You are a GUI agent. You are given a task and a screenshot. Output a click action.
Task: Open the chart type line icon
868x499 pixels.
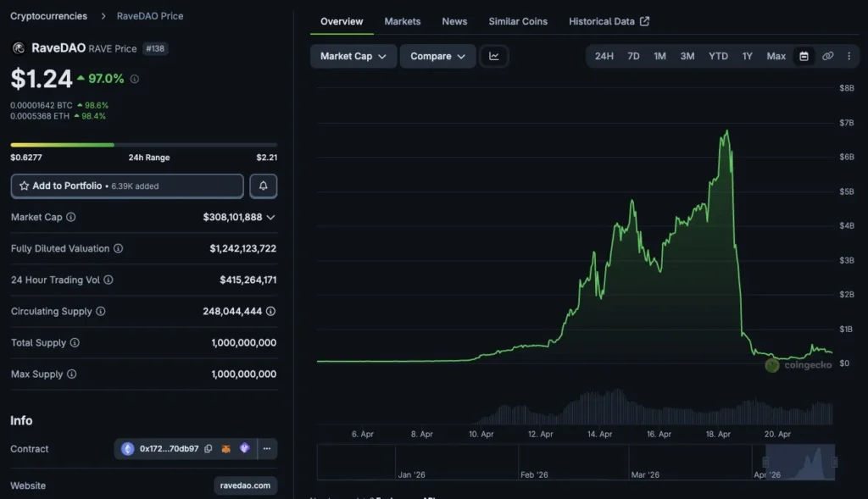(494, 56)
